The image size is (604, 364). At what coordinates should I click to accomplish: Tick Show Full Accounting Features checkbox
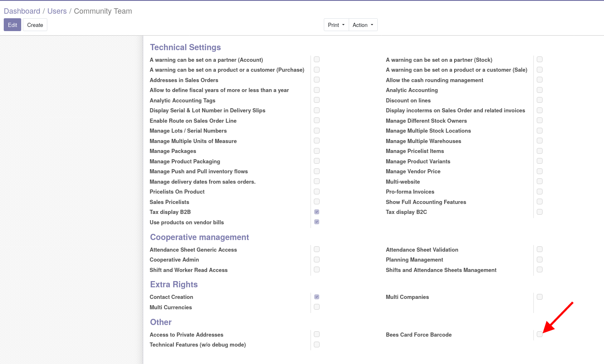[x=540, y=201]
